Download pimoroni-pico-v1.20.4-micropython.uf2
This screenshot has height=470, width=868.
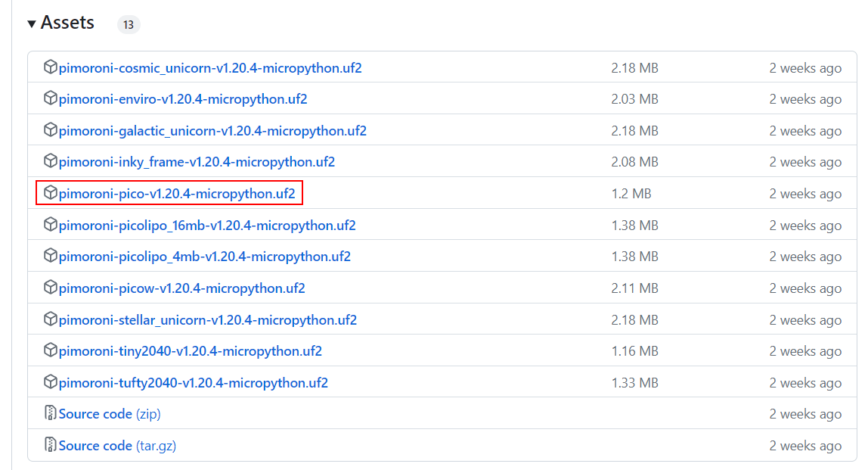click(x=177, y=194)
